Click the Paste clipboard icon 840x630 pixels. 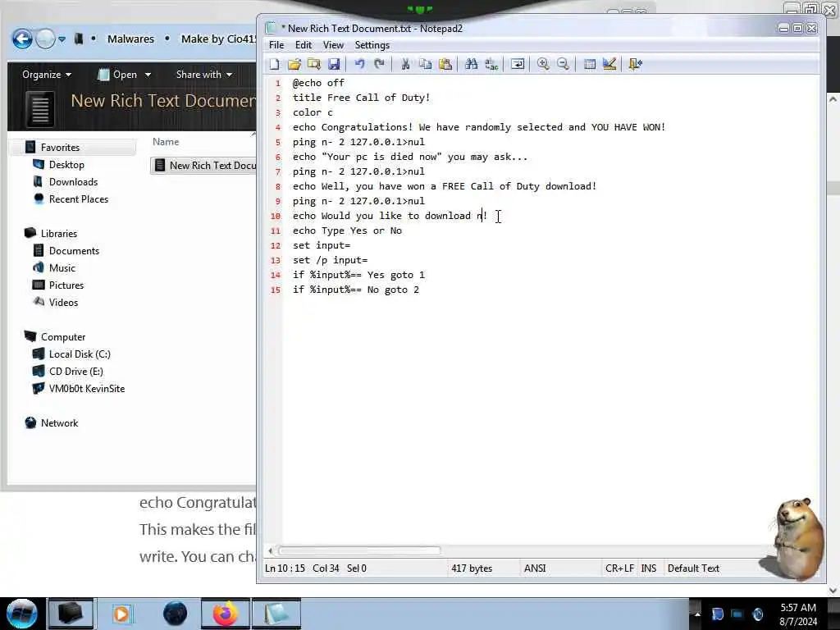tap(445, 64)
